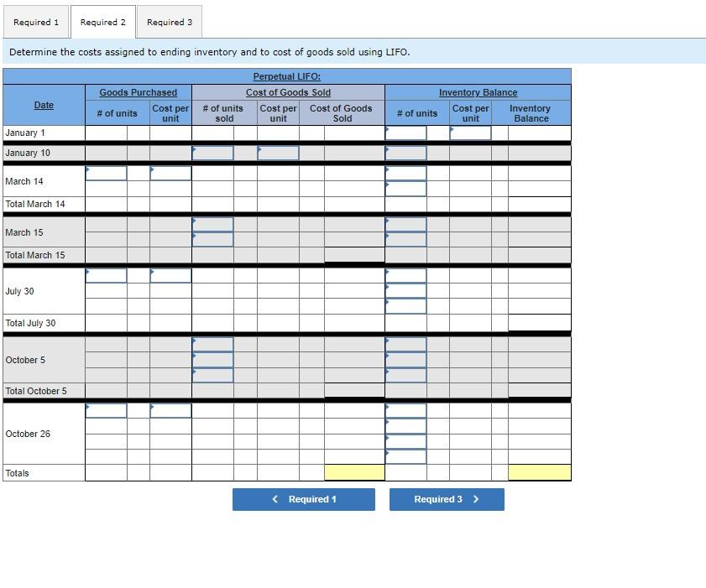Advance using the Required 3 button
Screen dimensions: 706x588
tap(447, 499)
